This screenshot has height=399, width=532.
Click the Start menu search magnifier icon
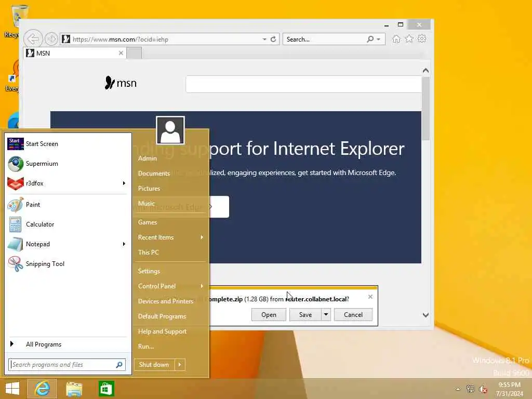pos(119,365)
